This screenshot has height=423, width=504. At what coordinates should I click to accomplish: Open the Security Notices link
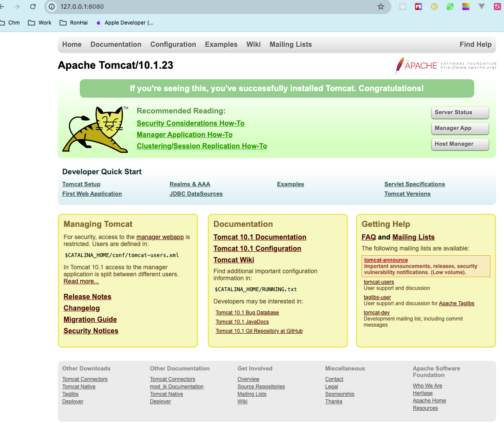click(x=91, y=331)
